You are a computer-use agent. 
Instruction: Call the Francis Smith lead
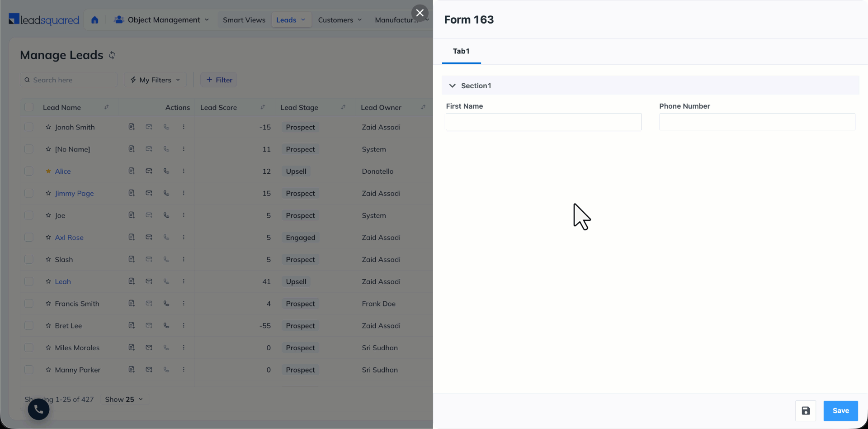tap(166, 304)
